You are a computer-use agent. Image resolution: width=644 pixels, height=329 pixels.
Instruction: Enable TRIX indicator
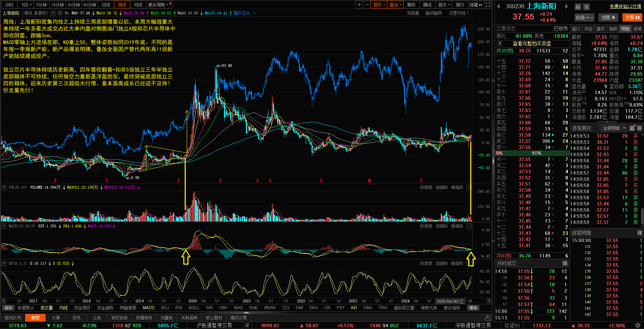pyautogui.click(x=383, y=308)
